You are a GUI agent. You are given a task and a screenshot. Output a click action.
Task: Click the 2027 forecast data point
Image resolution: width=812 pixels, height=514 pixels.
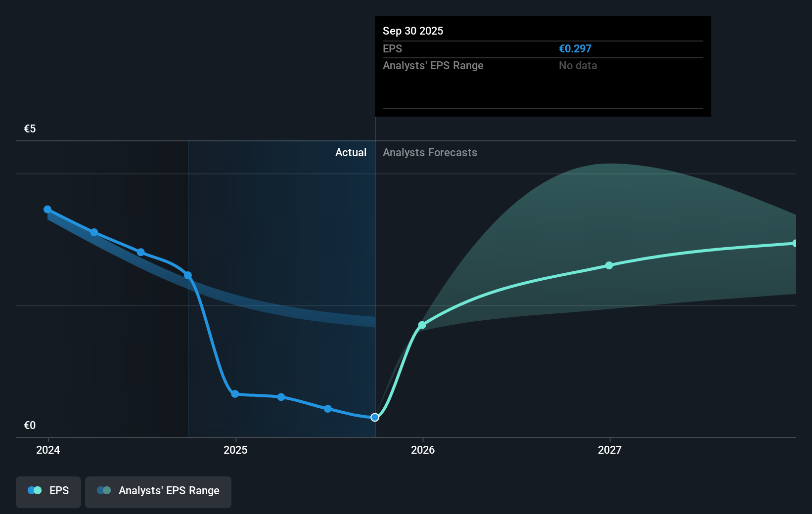[x=609, y=266]
